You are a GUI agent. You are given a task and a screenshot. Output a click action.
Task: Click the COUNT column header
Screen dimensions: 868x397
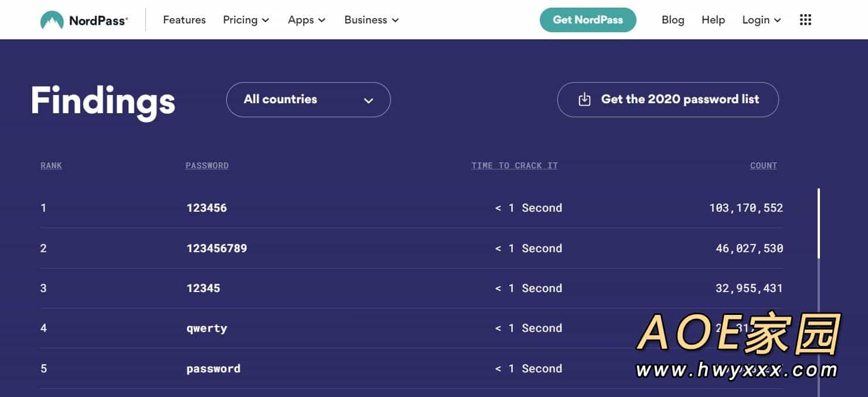tap(764, 166)
